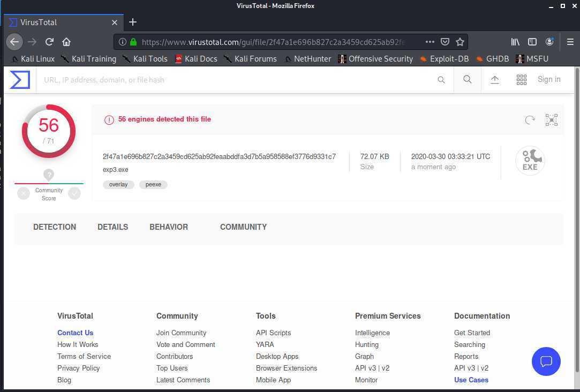Open Offensive Security bookmark
This screenshot has width=580, height=392.
click(x=375, y=59)
